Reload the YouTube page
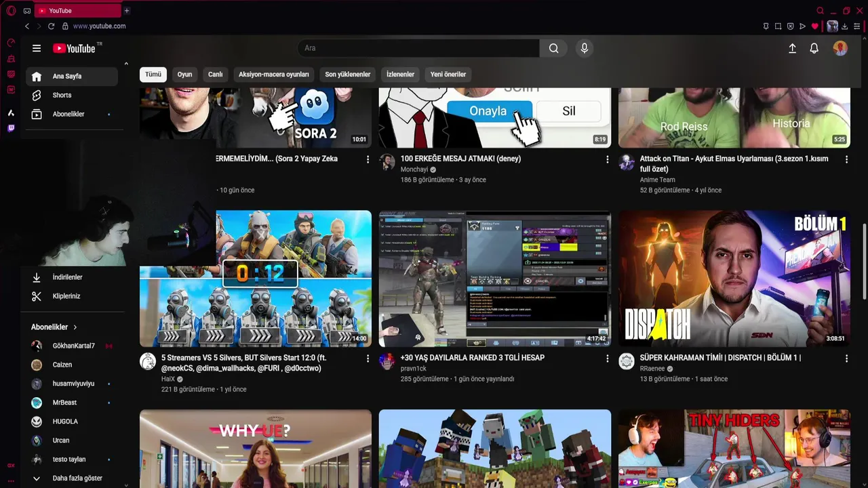The height and width of the screenshot is (488, 868). pos(51,26)
